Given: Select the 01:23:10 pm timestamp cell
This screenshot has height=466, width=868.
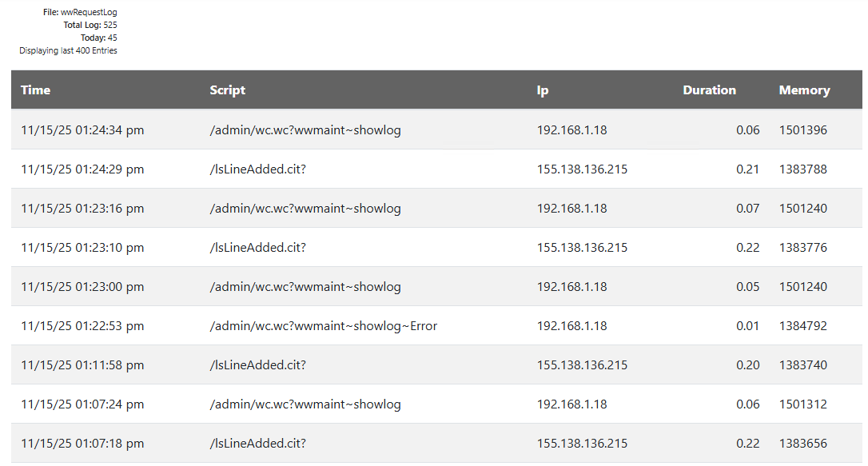Looking at the screenshot, I should point(82,247).
